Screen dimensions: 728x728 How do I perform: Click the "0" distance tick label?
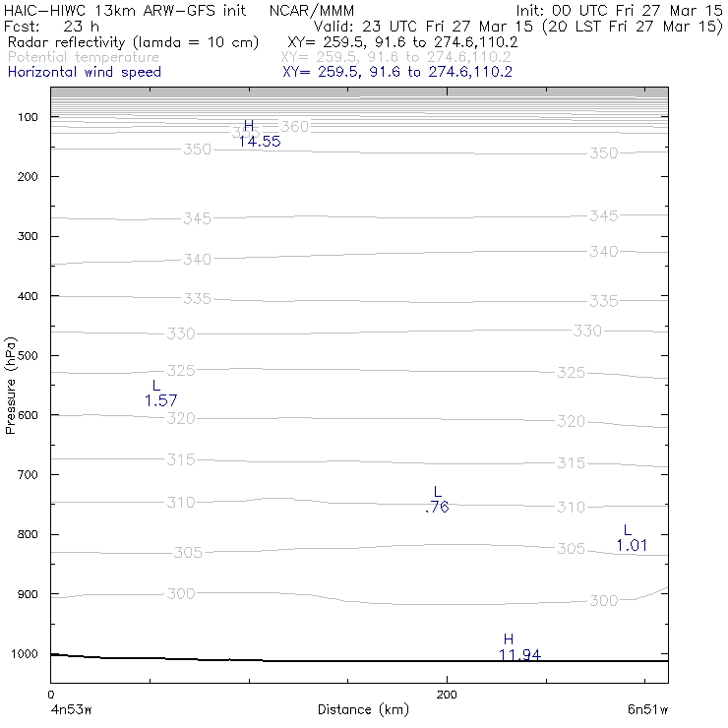tap(50, 695)
